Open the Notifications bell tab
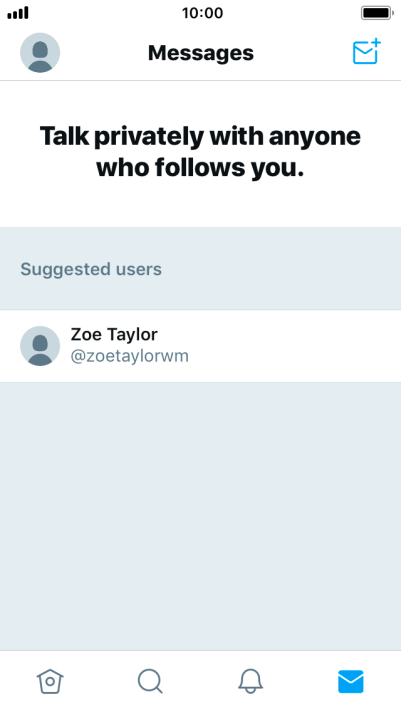401x712 pixels. click(251, 682)
